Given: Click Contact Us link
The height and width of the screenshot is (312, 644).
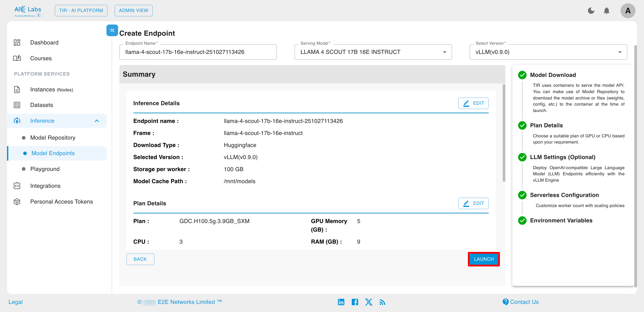Looking at the screenshot, I should pyautogui.click(x=524, y=302).
